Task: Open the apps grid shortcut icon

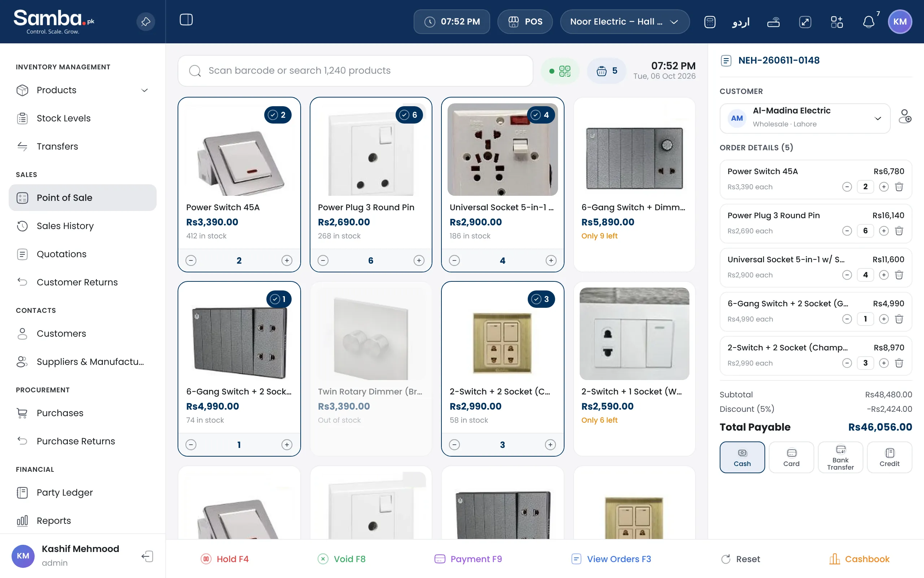Action: pyautogui.click(x=837, y=22)
